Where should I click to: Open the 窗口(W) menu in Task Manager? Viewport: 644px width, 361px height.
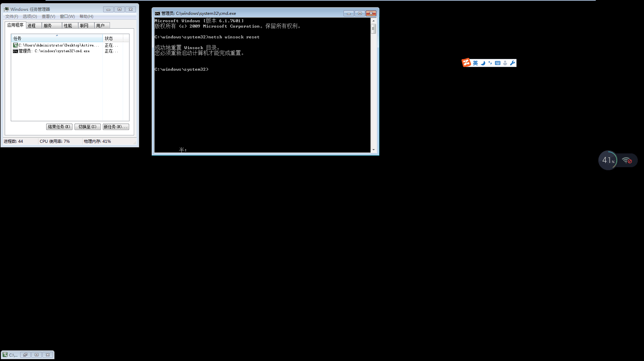pos(67,17)
